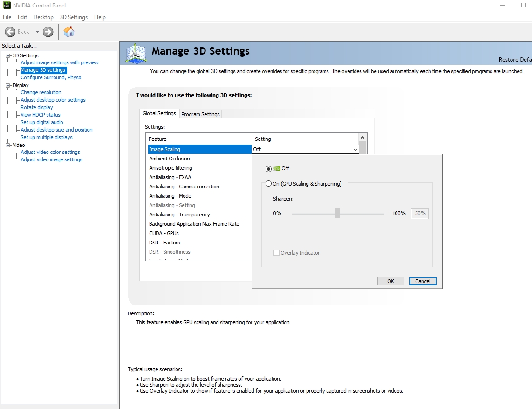The height and width of the screenshot is (409, 532).
Task: Click the Sharpen percentage value field
Action: (420, 213)
